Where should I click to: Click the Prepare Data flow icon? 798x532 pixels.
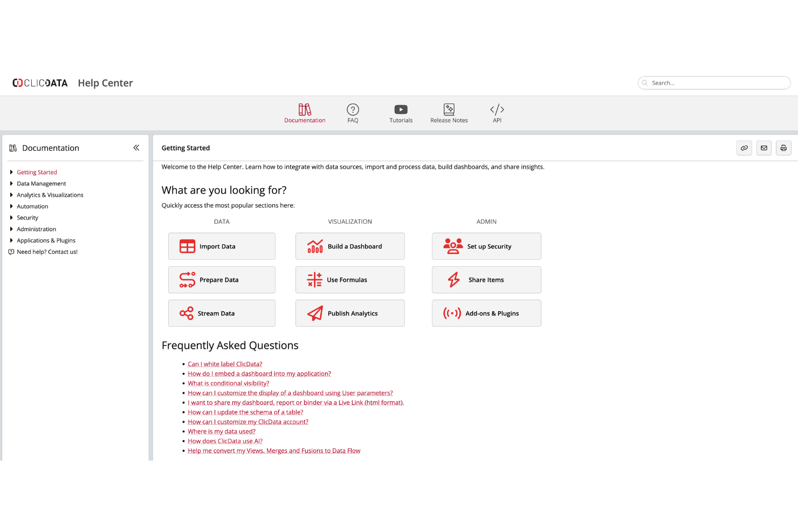point(187,280)
